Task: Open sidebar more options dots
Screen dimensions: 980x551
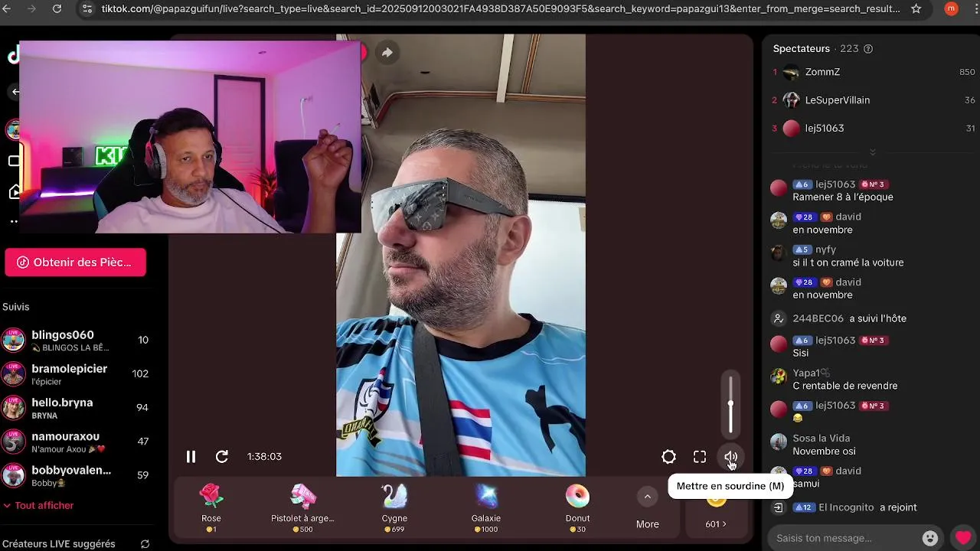Action: [x=14, y=221]
